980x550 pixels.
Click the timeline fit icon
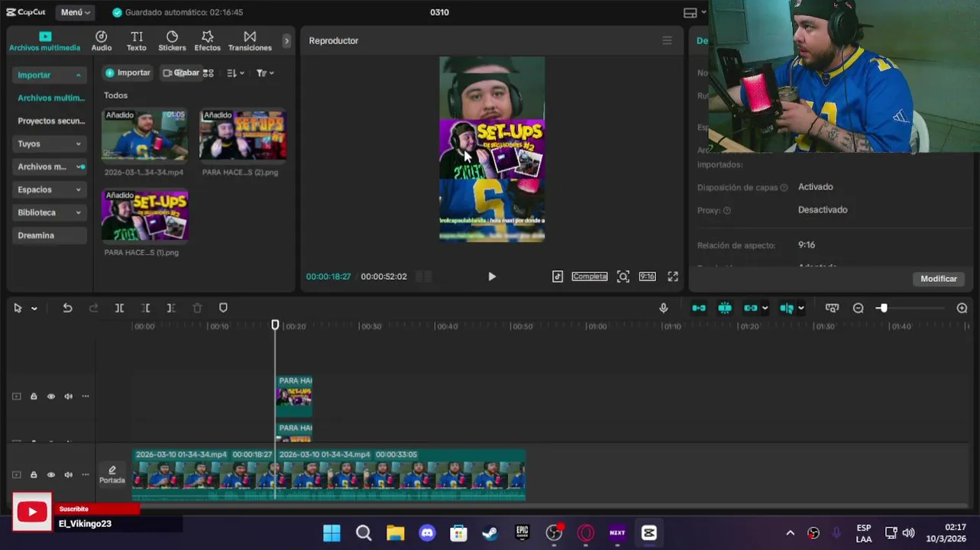(x=833, y=308)
